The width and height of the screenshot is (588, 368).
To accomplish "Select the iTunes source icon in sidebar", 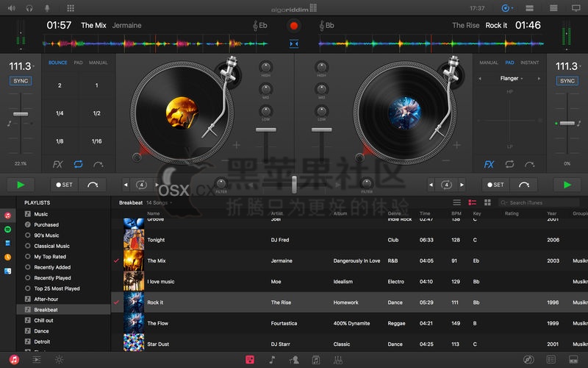I will tap(7, 215).
